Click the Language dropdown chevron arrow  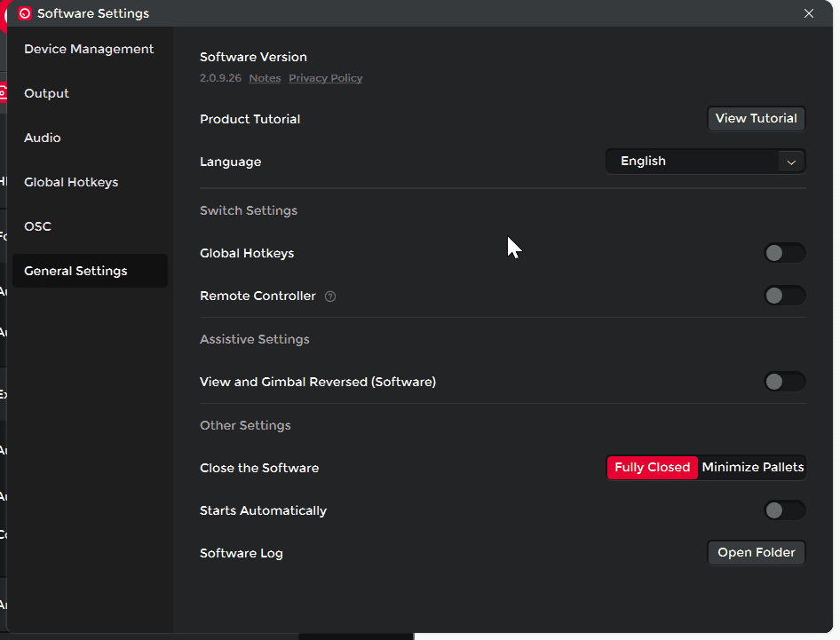coord(790,162)
